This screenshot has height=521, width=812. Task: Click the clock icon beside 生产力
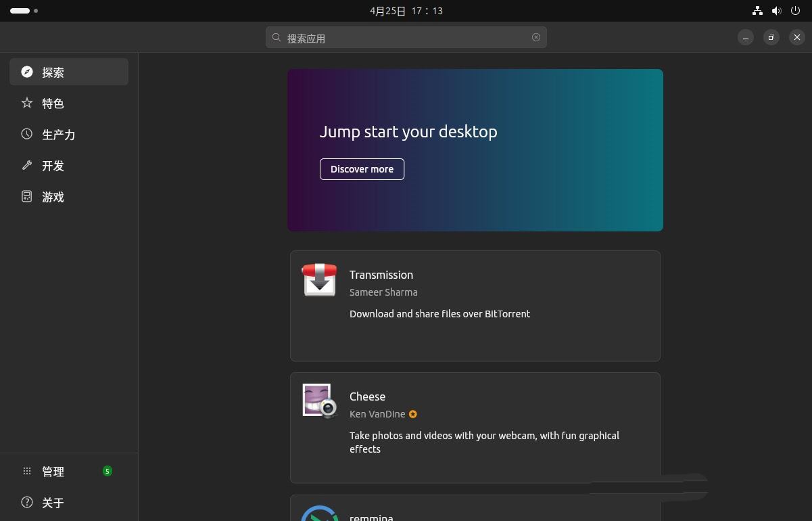(26, 134)
